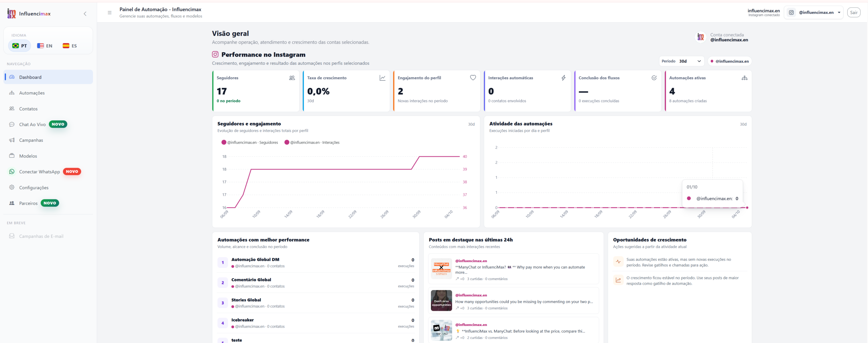The width and height of the screenshot is (868, 343).
Task: Click the Parceiros group icon
Action: (12, 203)
